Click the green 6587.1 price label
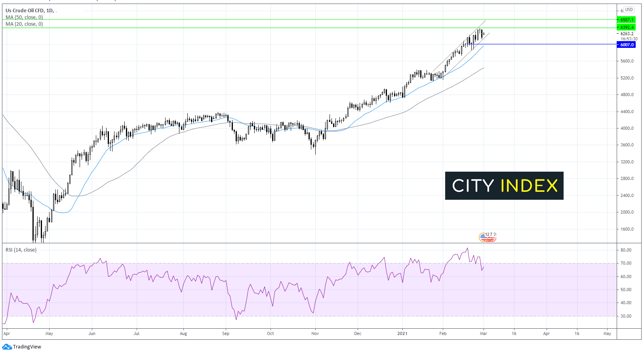644x354 pixels. pyautogui.click(x=626, y=20)
